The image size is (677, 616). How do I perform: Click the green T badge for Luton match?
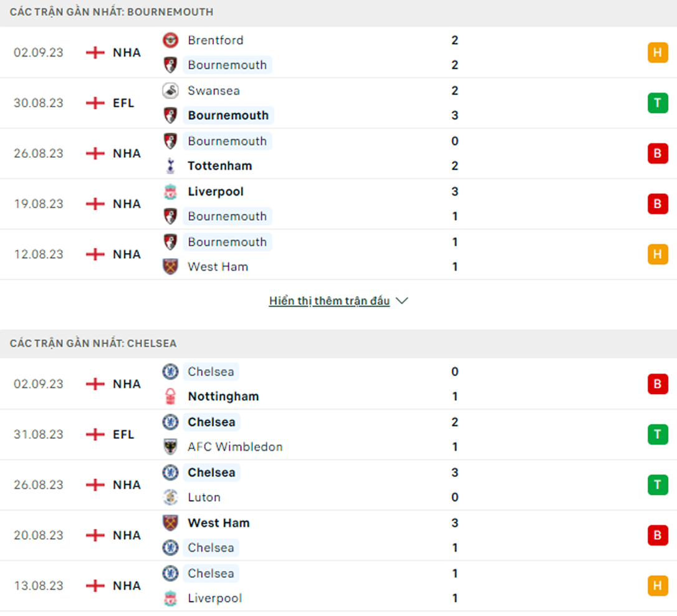point(658,485)
